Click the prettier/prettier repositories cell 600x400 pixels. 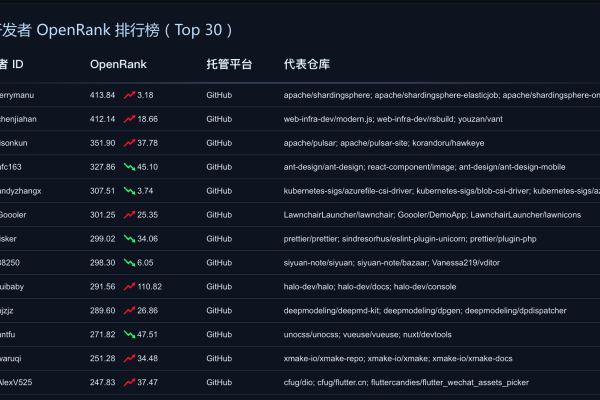point(410,238)
